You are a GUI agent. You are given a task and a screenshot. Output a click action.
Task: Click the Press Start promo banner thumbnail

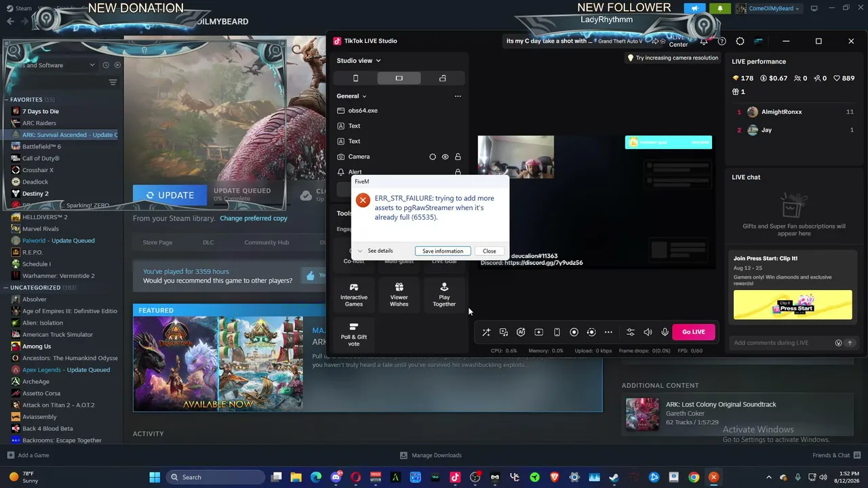pos(793,305)
